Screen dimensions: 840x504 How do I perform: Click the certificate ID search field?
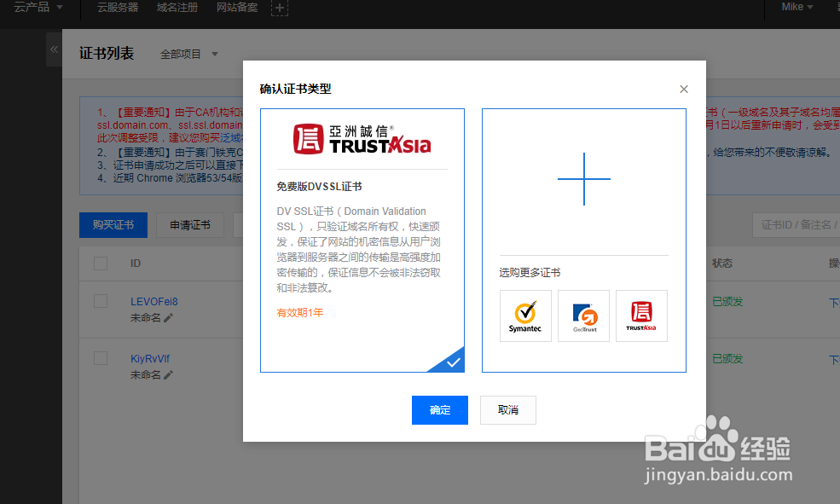click(796, 225)
